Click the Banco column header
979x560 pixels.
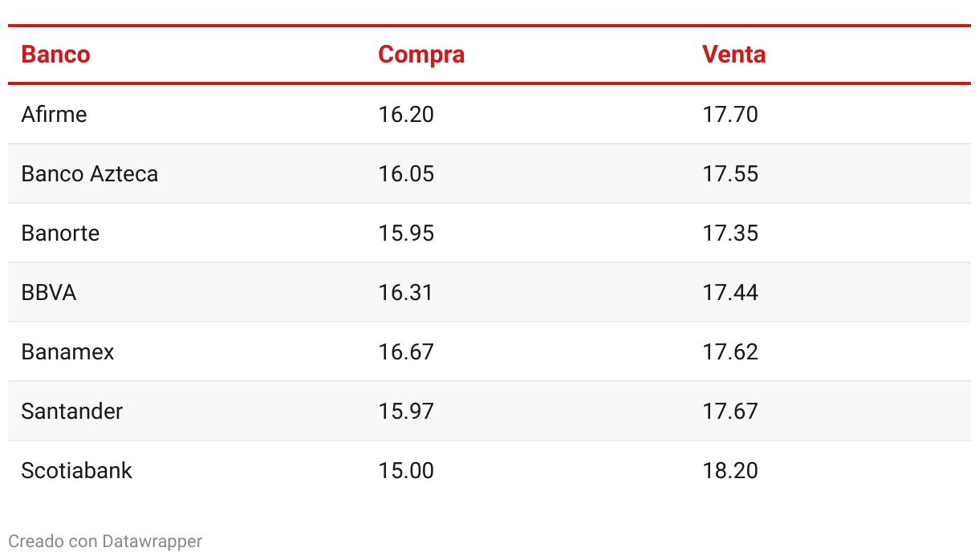tap(55, 55)
